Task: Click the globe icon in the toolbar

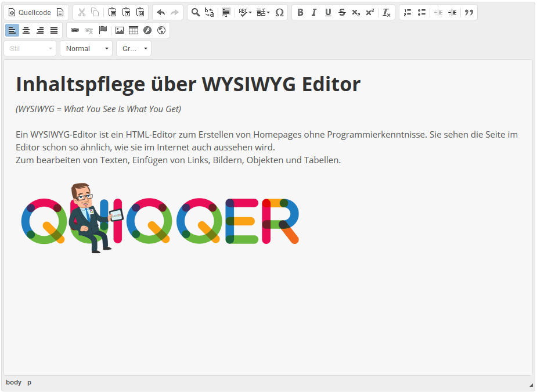Action: [161, 31]
